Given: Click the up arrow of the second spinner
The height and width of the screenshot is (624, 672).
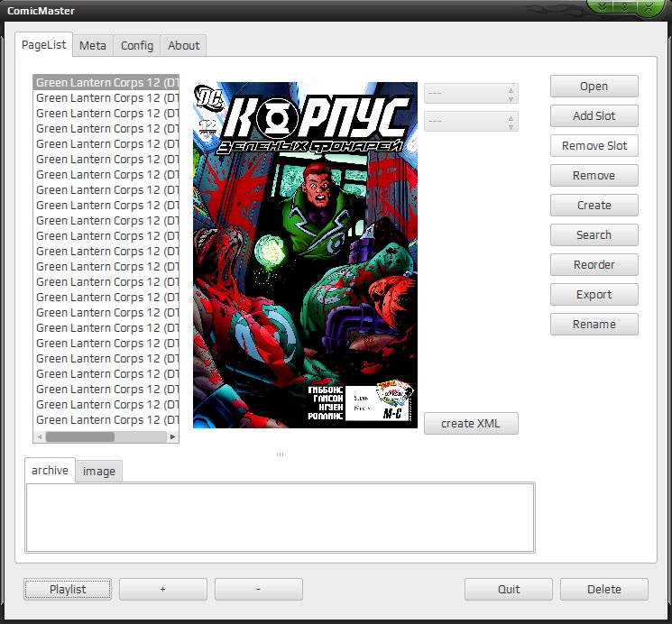Looking at the screenshot, I should (511, 118).
